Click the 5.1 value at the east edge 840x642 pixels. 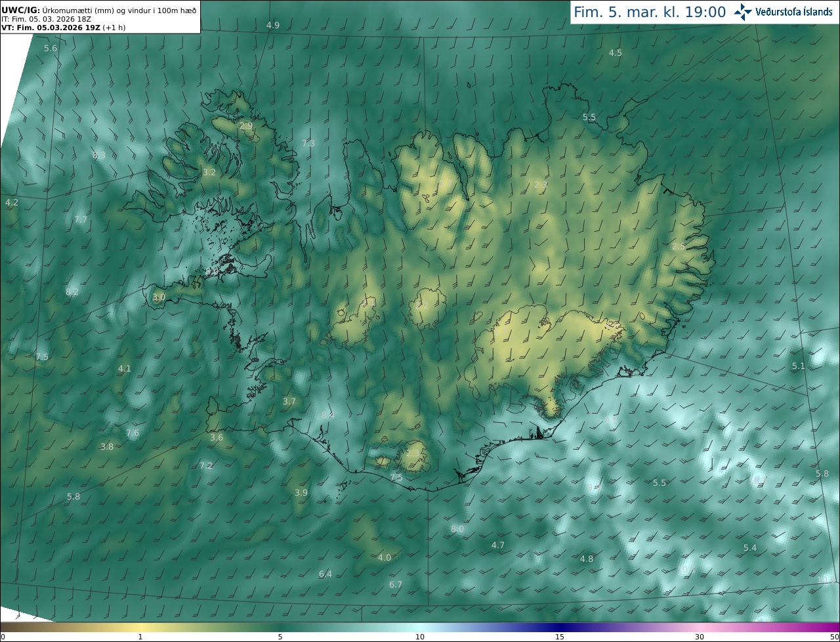point(799,366)
